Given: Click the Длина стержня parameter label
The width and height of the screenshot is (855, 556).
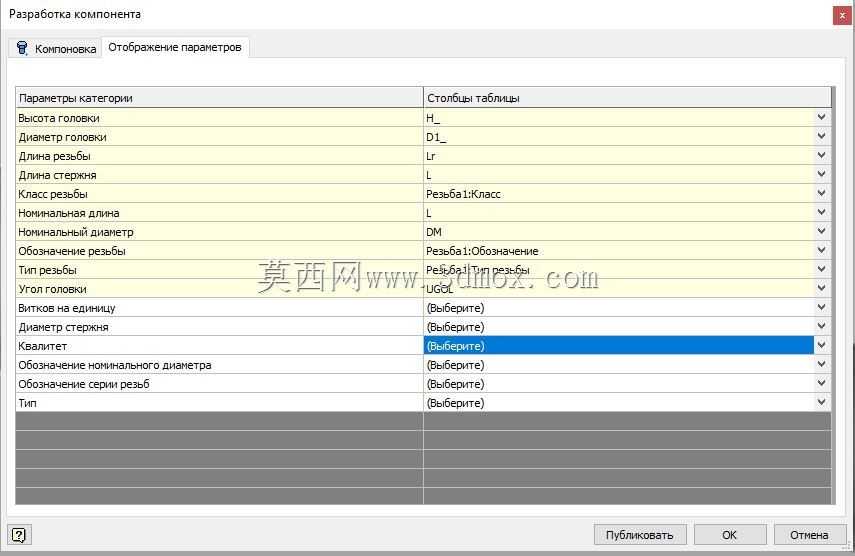Looking at the screenshot, I should pyautogui.click(x=57, y=175).
